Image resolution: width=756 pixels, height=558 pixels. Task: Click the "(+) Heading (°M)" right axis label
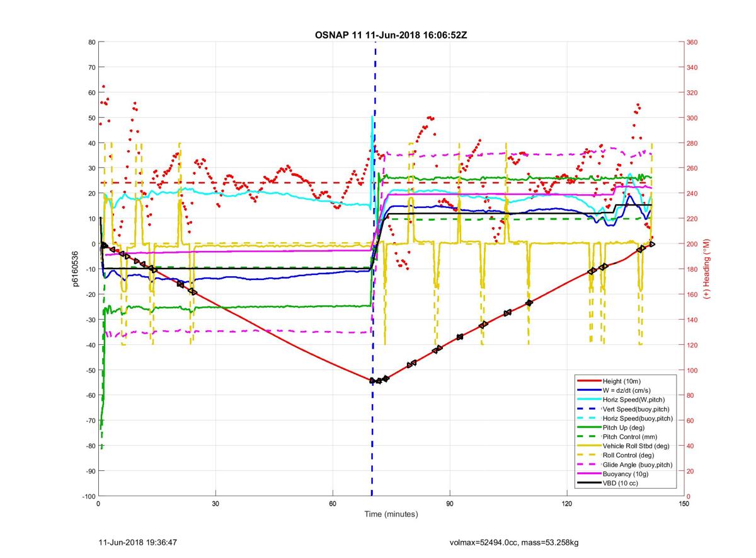coord(707,269)
